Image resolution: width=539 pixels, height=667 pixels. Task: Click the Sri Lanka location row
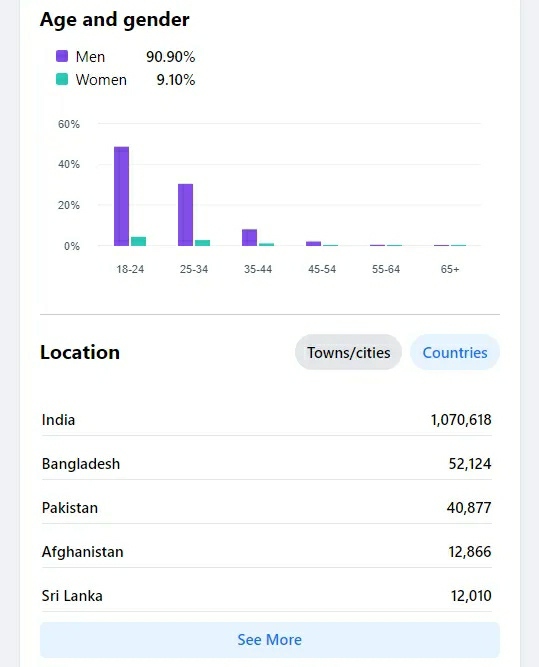(267, 596)
